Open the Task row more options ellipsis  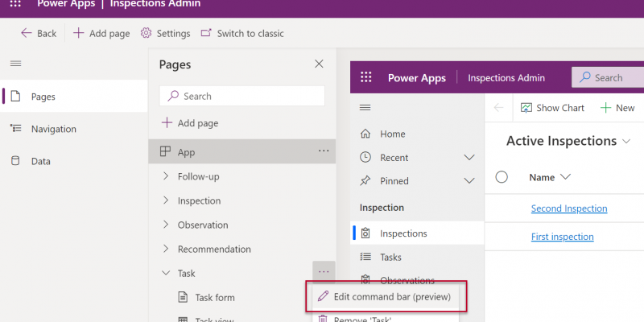click(x=324, y=271)
